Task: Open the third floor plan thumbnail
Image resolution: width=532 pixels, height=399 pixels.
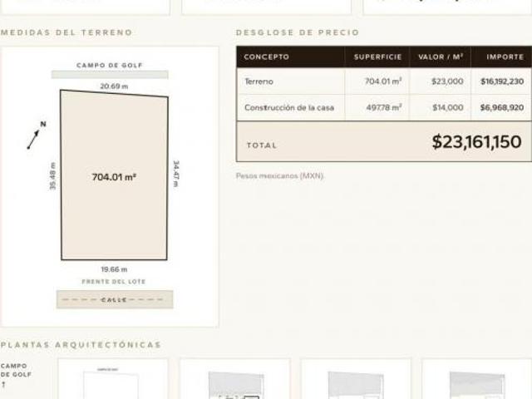Action: point(356,379)
